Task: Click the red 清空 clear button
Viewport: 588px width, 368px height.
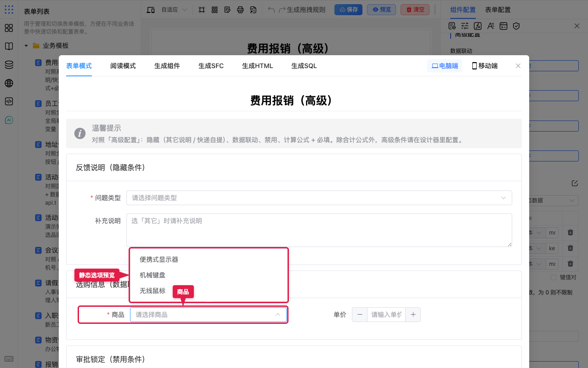Action: pyautogui.click(x=415, y=10)
